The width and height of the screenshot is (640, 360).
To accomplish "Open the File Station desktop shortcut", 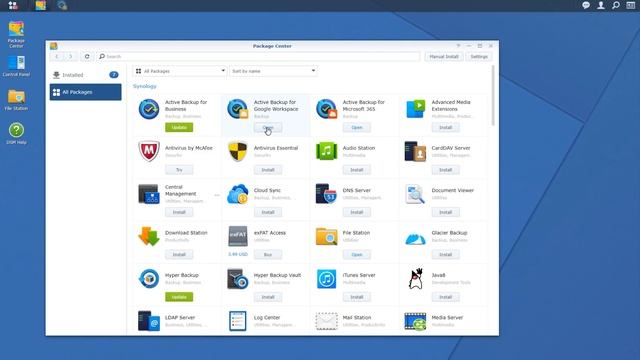I will pos(16,100).
